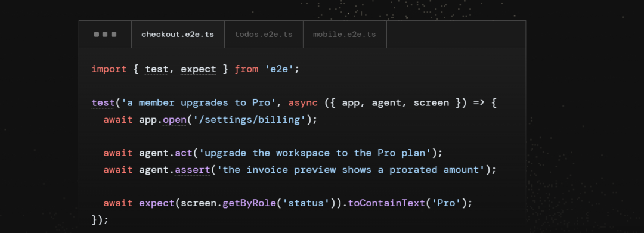Screen dimensions: 644x233
Task: Click the 'getByRole' method call
Action: pyautogui.click(x=249, y=203)
